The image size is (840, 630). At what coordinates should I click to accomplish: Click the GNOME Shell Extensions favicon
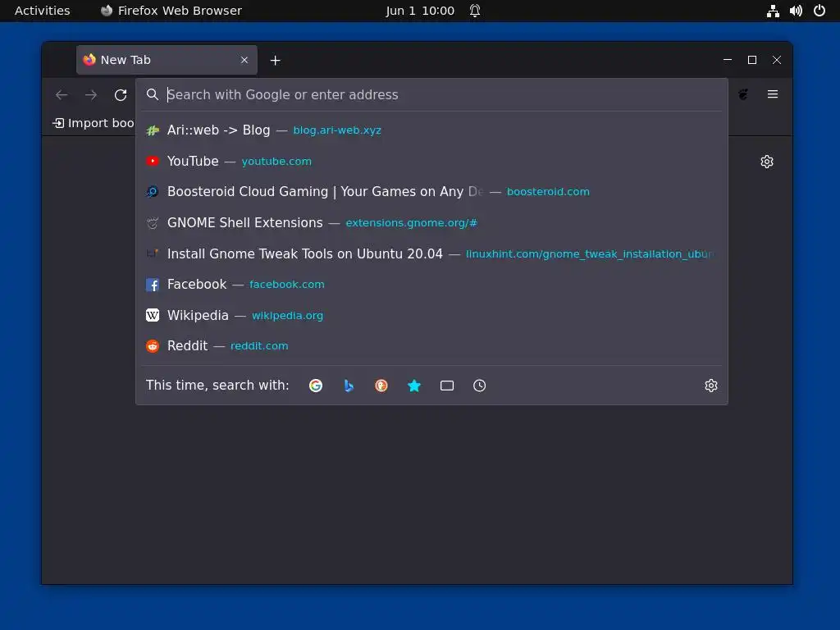(152, 223)
